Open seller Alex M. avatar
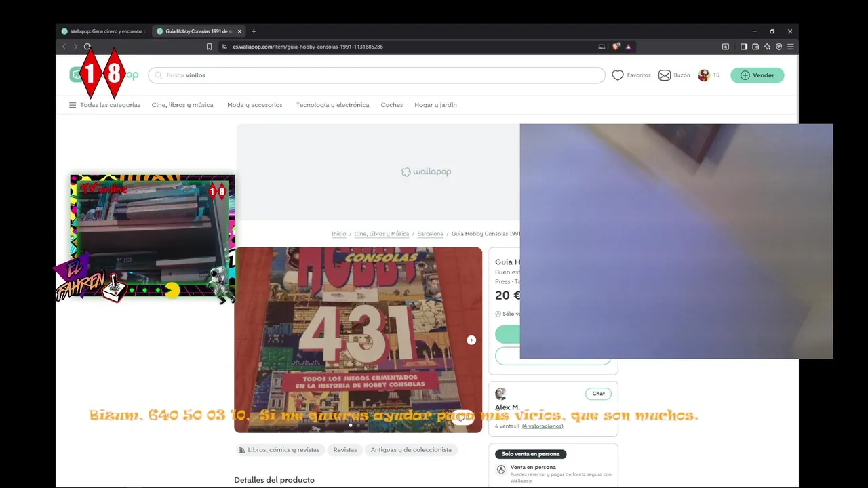Viewport: 868px width, 488px height. coord(500,394)
